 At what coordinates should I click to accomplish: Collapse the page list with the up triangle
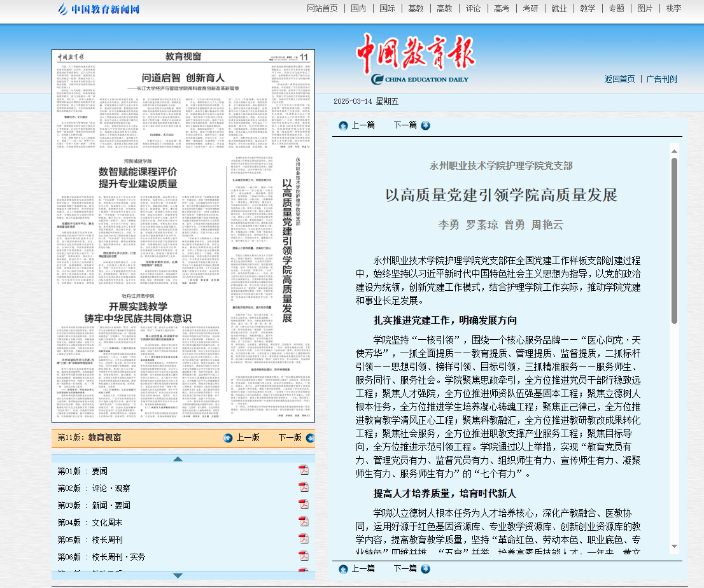click(x=179, y=458)
